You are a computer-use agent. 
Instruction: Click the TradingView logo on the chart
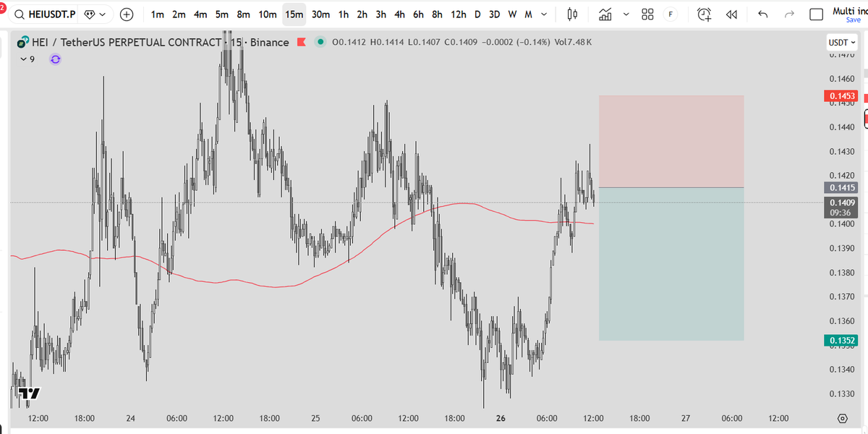coord(29,394)
